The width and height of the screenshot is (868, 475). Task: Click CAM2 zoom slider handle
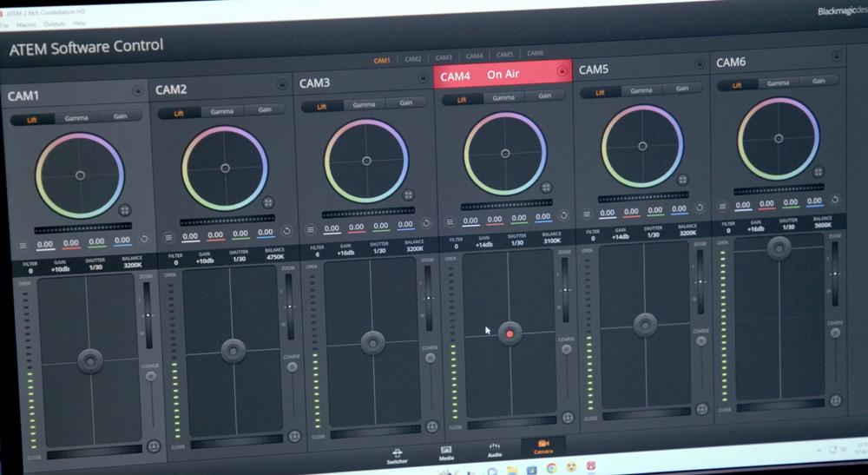(x=289, y=307)
